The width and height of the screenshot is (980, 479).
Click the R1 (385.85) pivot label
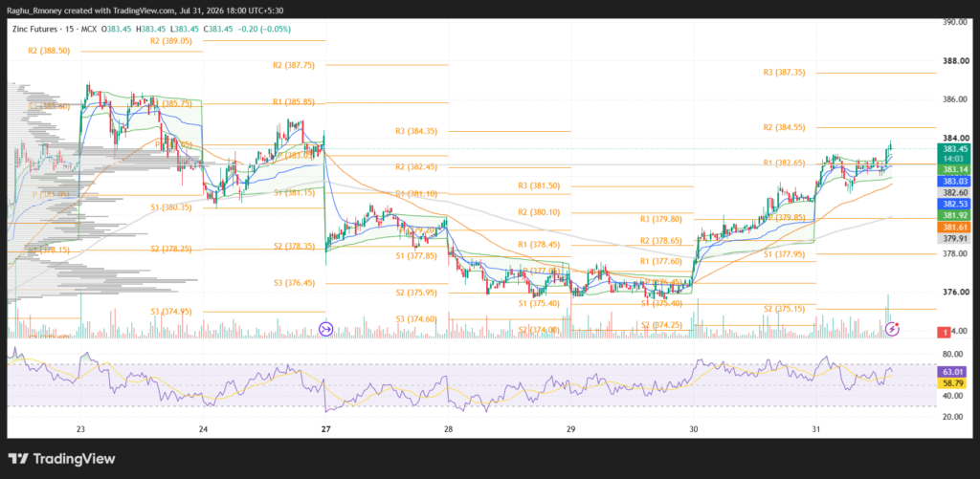tap(294, 101)
